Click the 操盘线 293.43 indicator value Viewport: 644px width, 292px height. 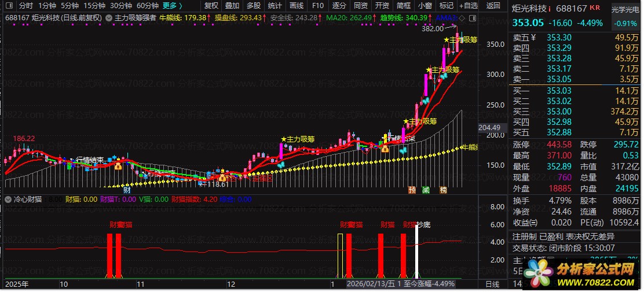coord(239,17)
